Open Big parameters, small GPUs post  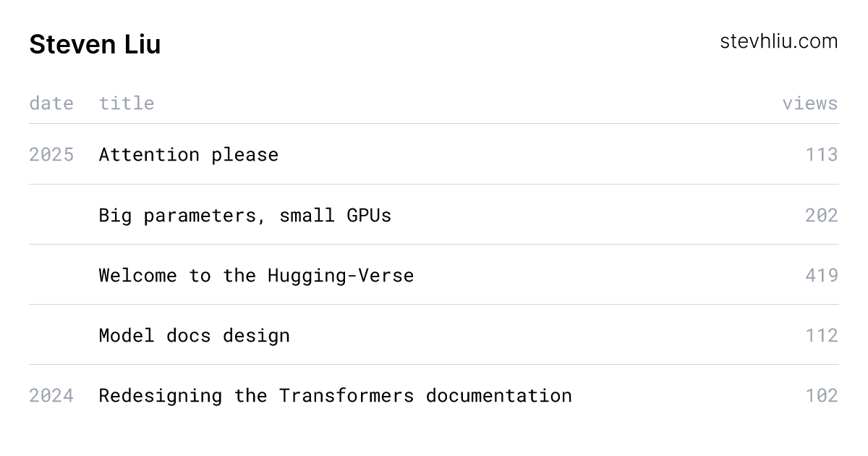pos(244,215)
